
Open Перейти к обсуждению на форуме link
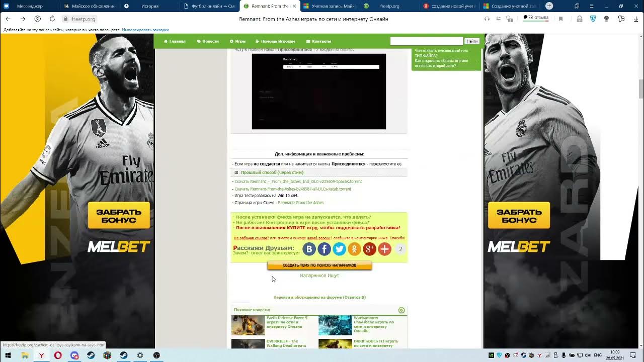pos(319,297)
